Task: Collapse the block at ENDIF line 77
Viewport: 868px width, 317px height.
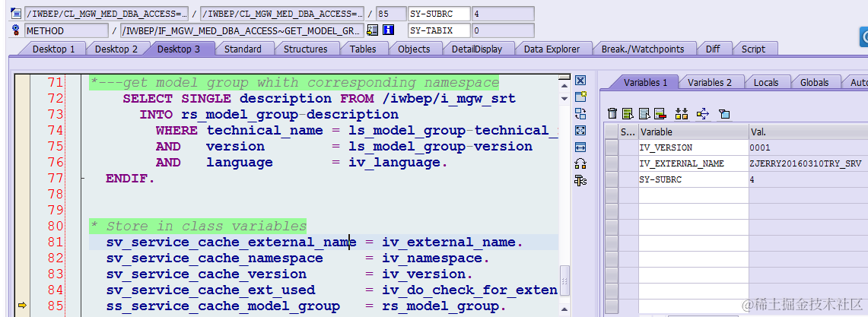Action: pos(82,179)
